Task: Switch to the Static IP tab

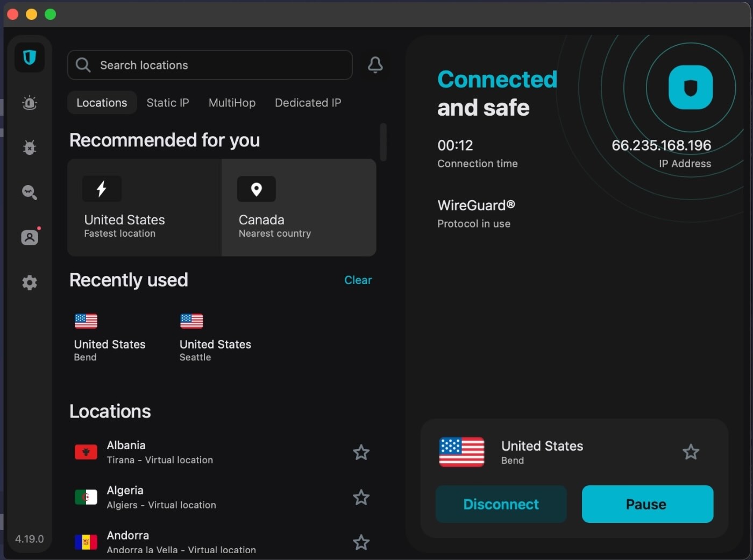Action: tap(168, 103)
